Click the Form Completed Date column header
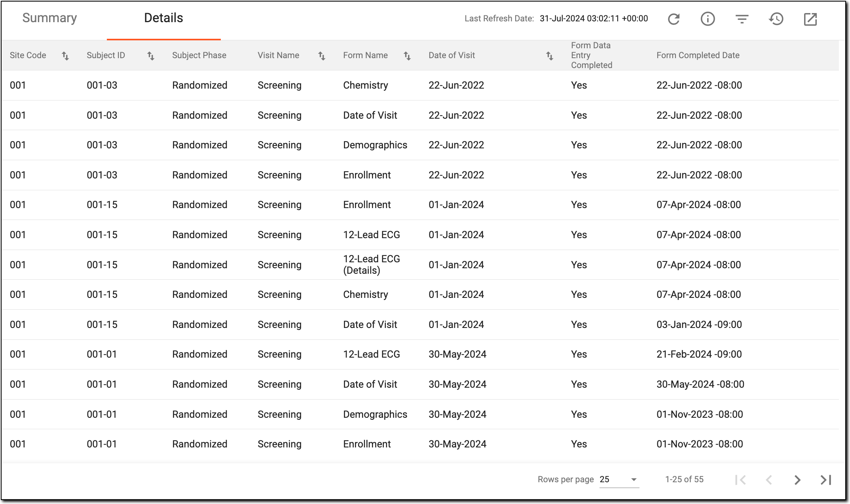 click(x=698, y=55)
